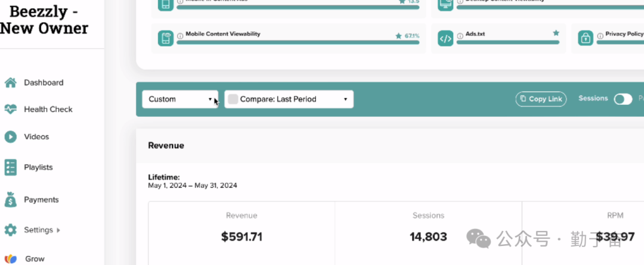Enable the Compare: Last Period checkbox
Viewport: 644px width, 265px height.
click(233, 99)
